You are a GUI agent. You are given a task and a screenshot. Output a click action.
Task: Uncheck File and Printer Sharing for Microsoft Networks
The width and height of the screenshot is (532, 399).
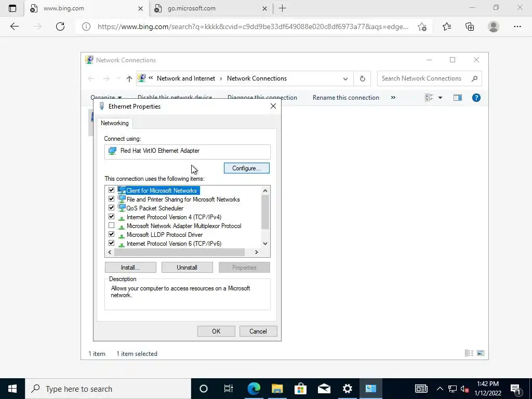(x=111, y=199)
